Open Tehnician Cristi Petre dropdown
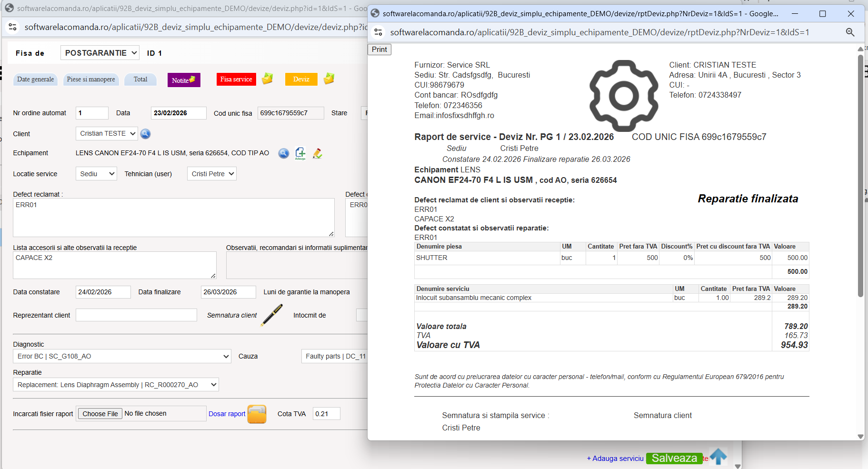This screenshot has width=868, height=469. point(212,174)
